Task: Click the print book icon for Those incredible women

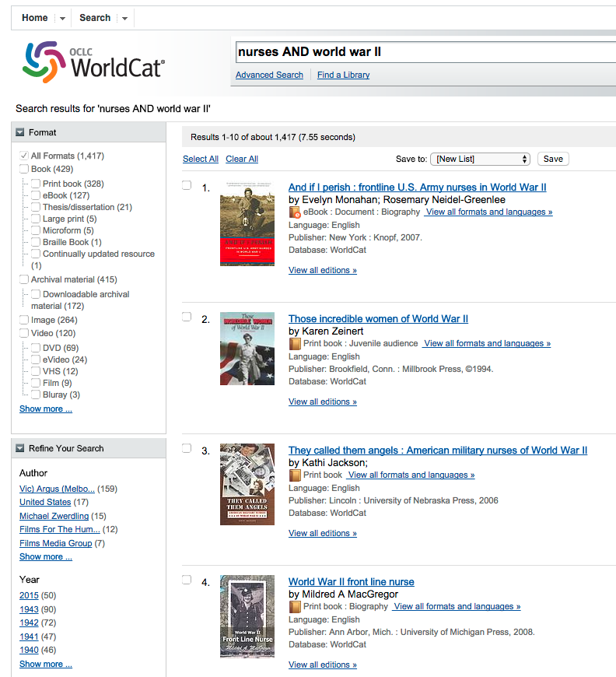Action: 295,344
